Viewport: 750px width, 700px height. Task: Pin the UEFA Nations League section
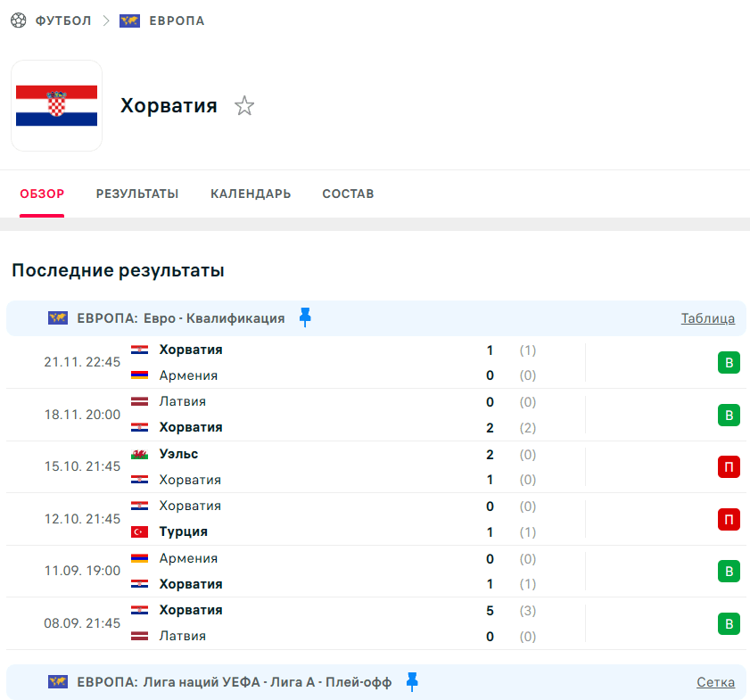coord(412,681)
